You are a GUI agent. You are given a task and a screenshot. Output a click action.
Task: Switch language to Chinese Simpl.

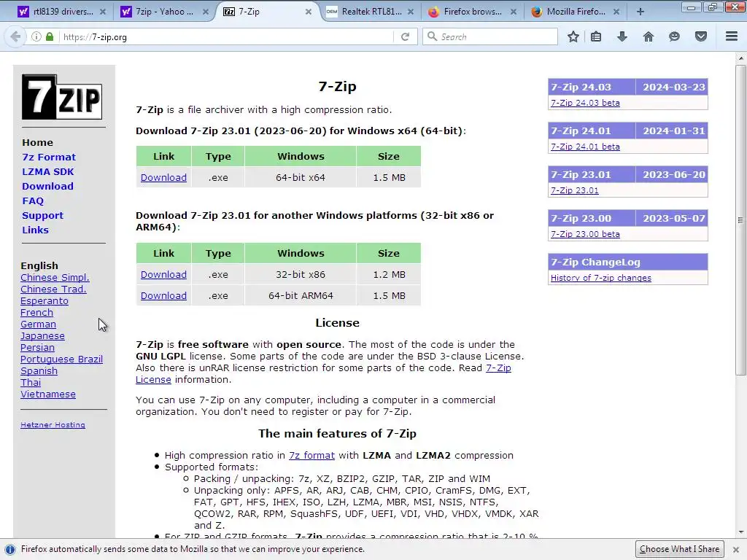pos(55,278)
